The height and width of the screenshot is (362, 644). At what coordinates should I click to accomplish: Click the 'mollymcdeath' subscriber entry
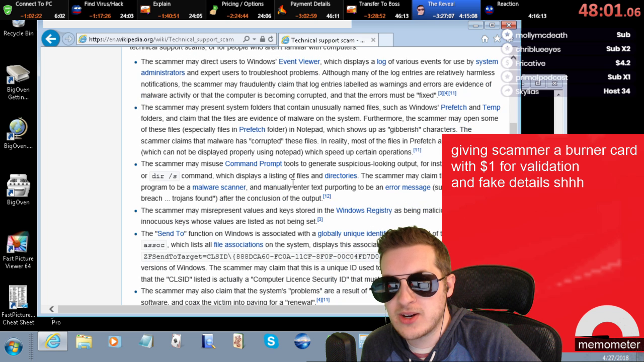tap(567, 35)
